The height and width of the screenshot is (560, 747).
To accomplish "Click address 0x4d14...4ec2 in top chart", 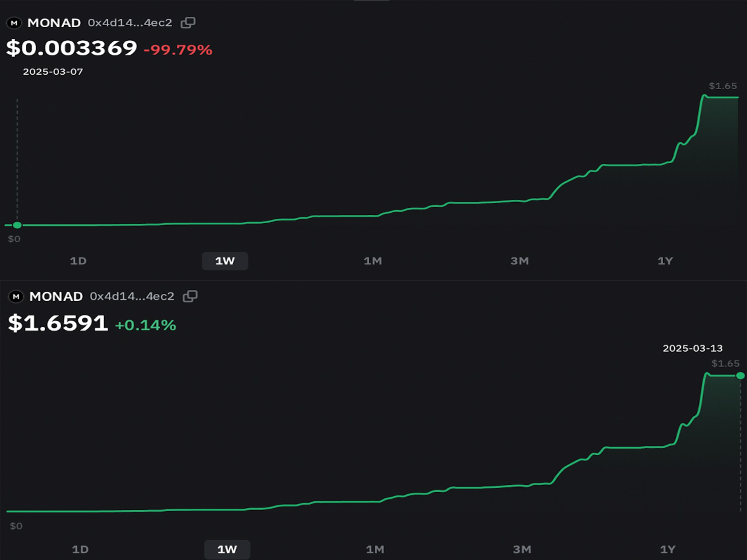I will pos(130,23).
